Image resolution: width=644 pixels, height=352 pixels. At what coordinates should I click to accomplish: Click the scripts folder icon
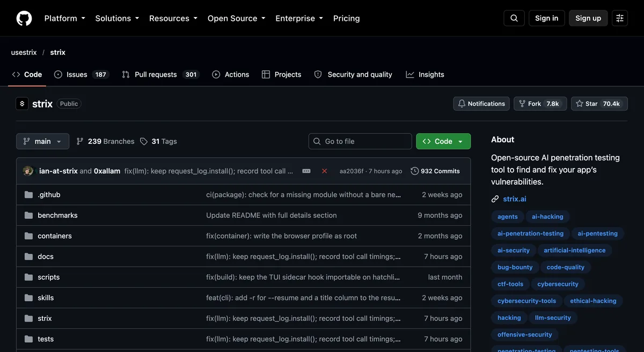[x=28, y=277]
